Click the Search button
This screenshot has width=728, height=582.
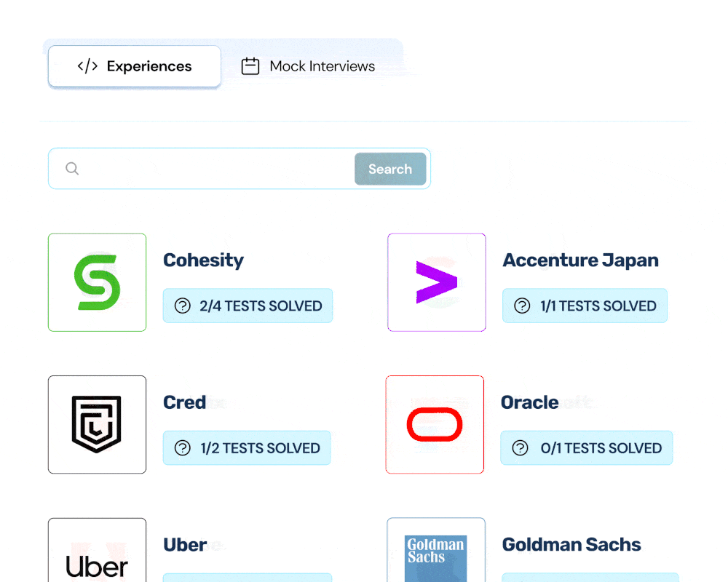click(x=390, y=169)
